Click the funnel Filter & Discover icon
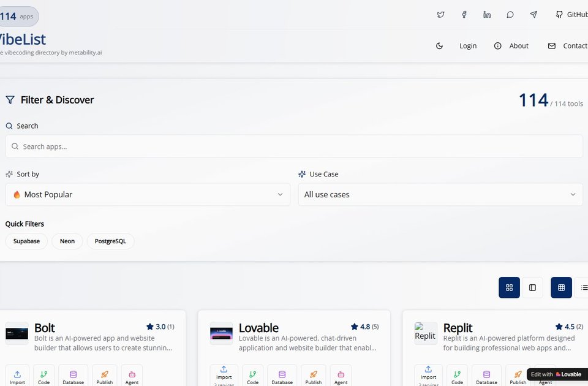The image size is (588, 386). click(10, 100)
